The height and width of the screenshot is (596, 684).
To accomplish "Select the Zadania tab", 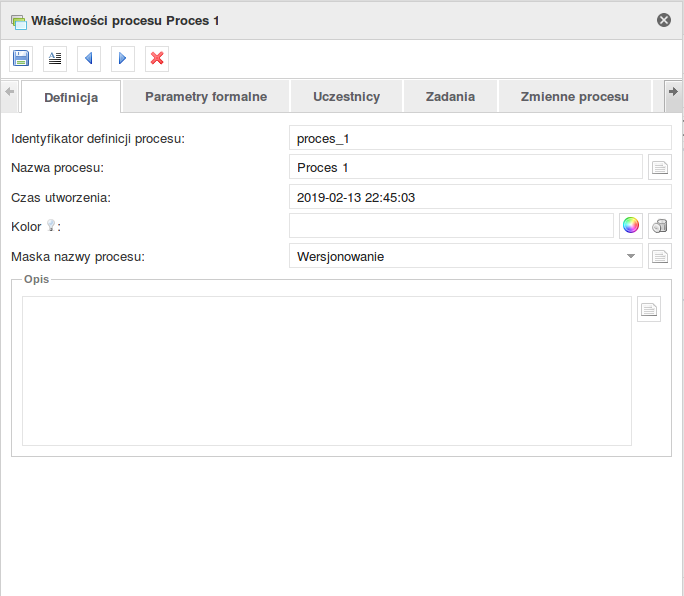I will coord(450,96).
